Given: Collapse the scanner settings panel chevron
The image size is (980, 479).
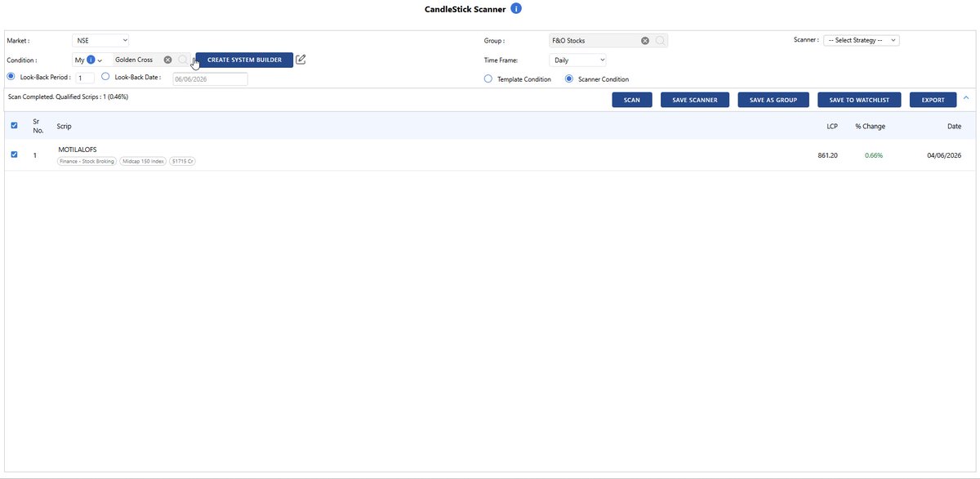Looking at the screenshot, I should click(x=966, y=98).
